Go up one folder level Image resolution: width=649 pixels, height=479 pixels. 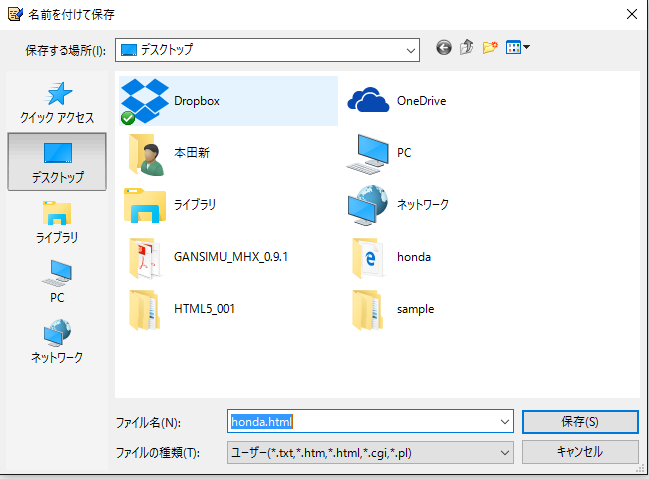pos(466,47)
